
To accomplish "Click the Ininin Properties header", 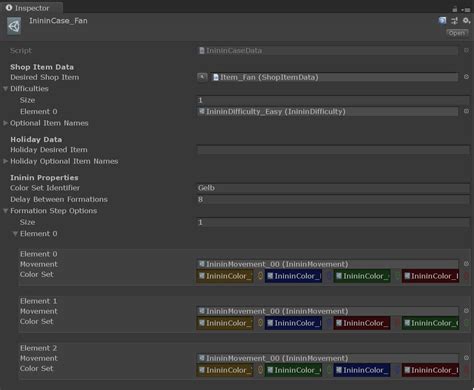I will (x=44, y=177).
